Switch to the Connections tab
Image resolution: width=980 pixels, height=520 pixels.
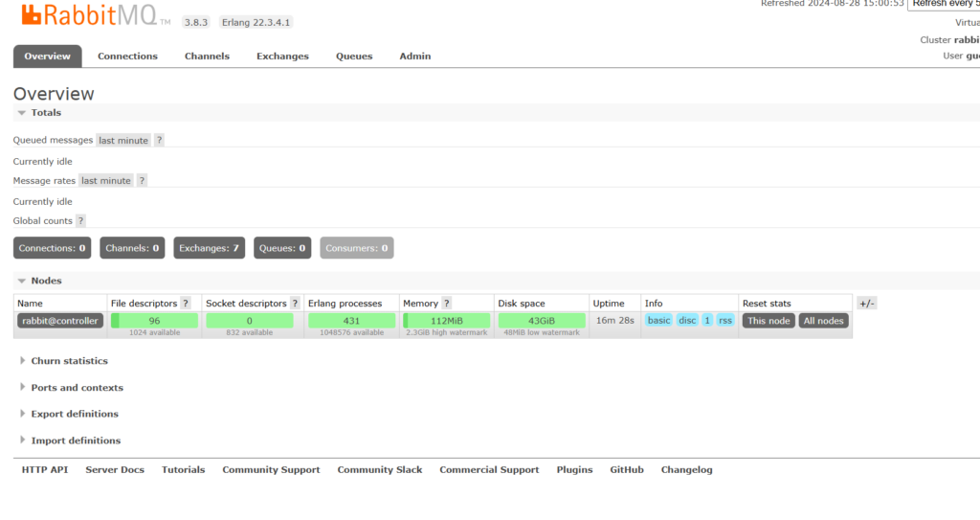pyautogui.click(x=127, y=57)
